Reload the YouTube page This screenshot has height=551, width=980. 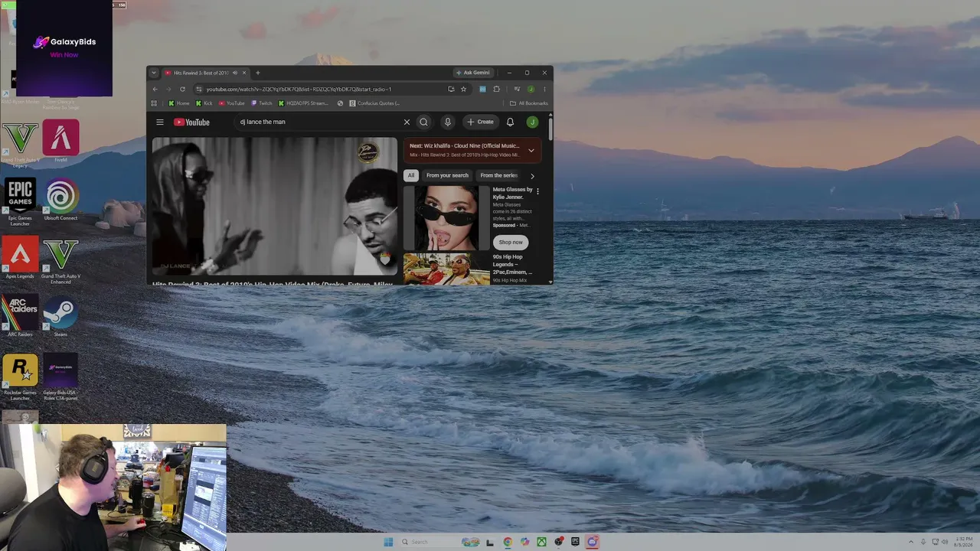182,89
